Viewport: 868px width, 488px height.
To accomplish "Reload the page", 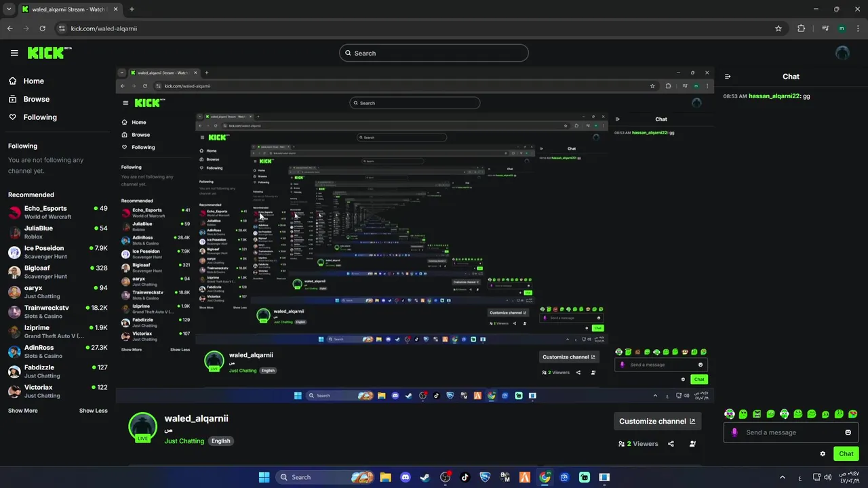I will click(x=42, y=28).
